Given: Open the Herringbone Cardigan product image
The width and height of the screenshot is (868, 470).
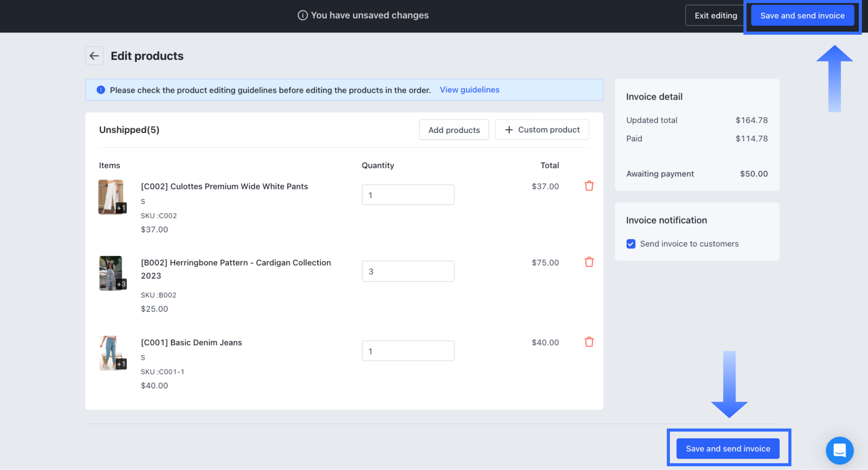Looking at the screenshot, I should click(111, 273).
